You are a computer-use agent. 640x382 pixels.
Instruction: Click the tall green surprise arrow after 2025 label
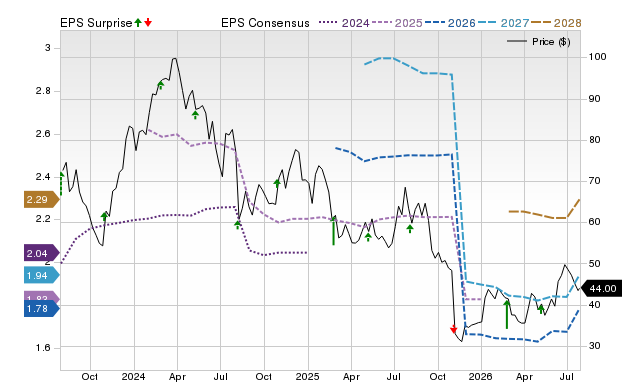click(333, 231)
